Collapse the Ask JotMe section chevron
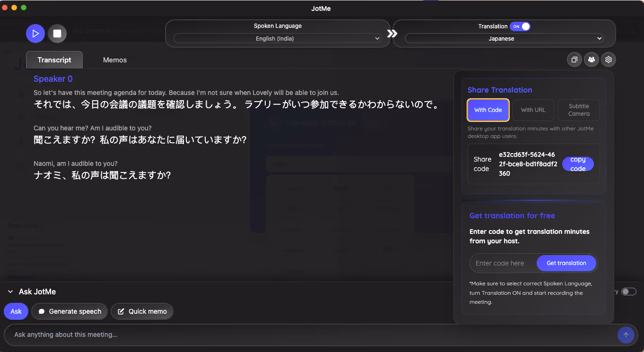The width and height of the screenshot is (644, 352). (x=10, y=292)
